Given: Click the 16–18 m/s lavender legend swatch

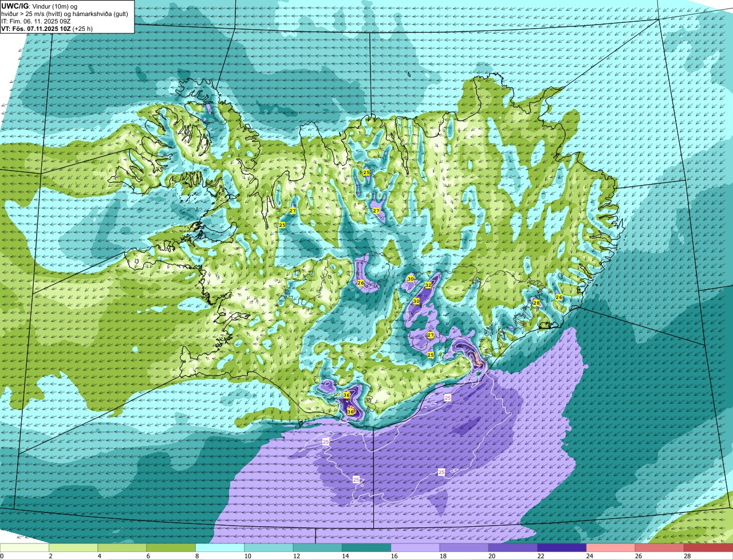Looking at the screenshot, I should click(415, 547).
